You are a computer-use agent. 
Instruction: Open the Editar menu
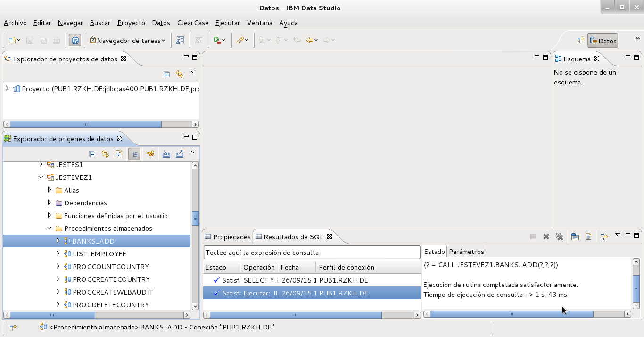(x=42, y=23)
